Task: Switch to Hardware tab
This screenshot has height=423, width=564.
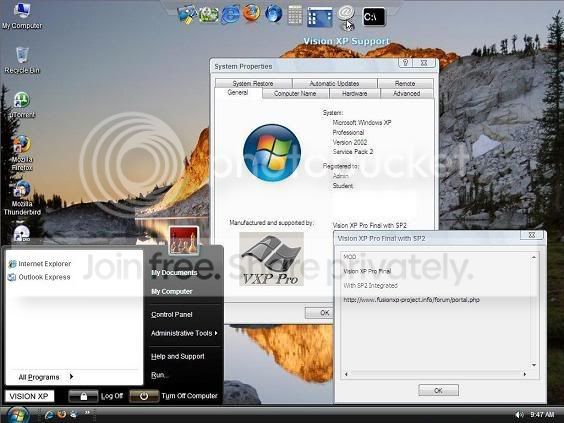Action: coord(355,94)
